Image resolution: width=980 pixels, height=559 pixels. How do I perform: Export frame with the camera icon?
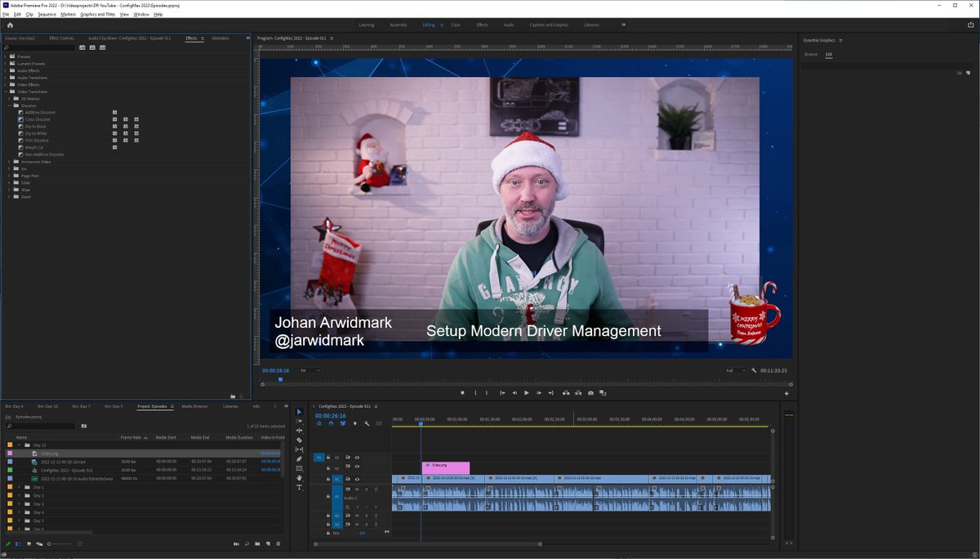pos(590,393)
